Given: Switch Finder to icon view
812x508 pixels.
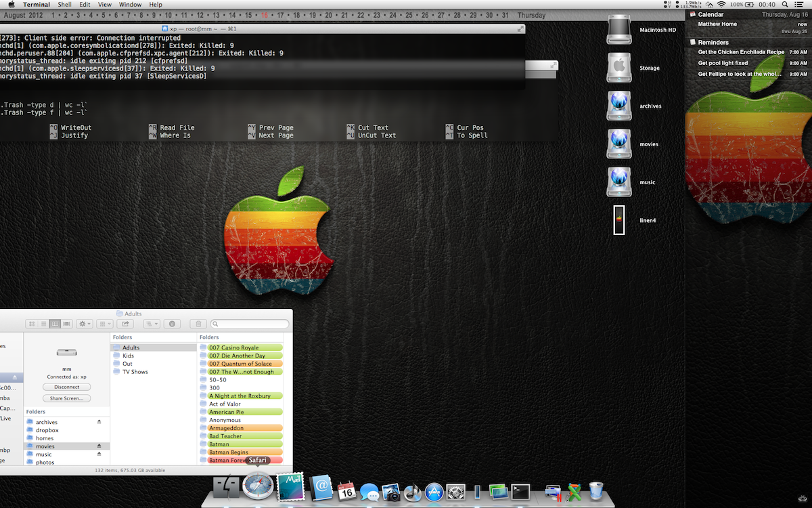Looking at the screenshot, I should point(31,324).
